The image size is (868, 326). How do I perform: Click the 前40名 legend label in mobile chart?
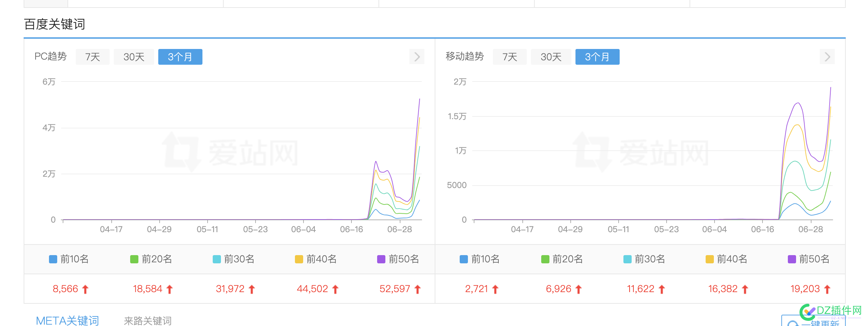(x=732, y=259)
